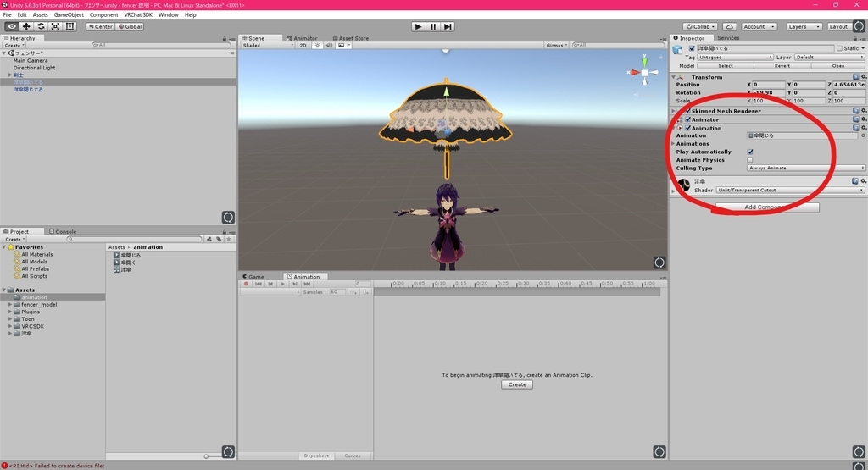Viewport: 868px width, 470px height.
Task: Open the Component menu
Action: (103, 15)
